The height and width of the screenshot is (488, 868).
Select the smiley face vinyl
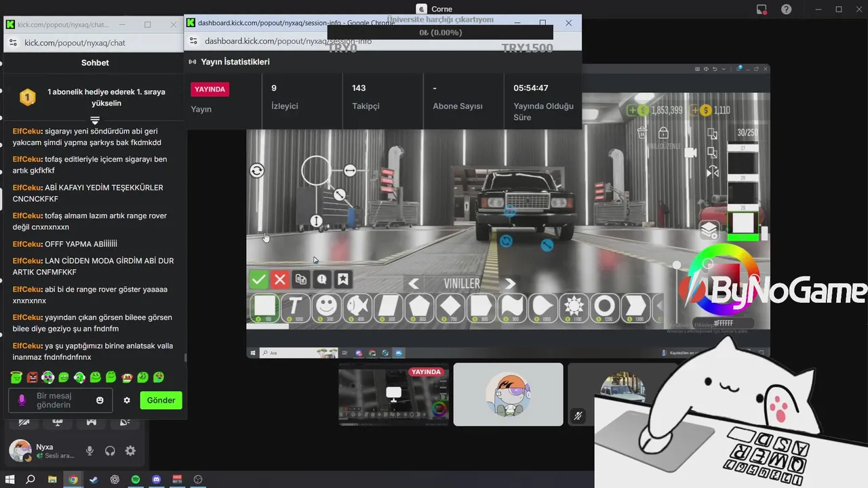click(327, 308)
